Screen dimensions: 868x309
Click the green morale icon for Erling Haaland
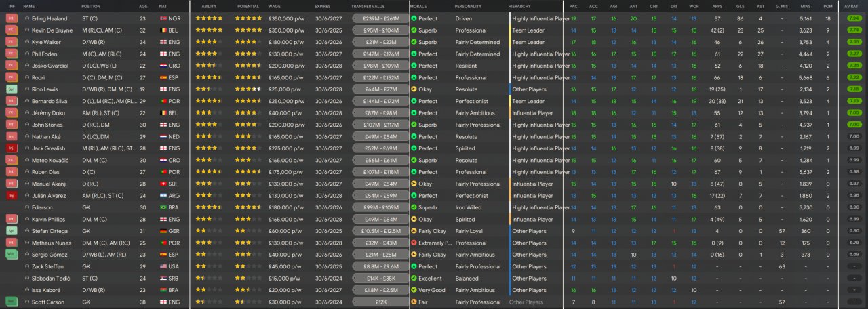coord(414,19)
